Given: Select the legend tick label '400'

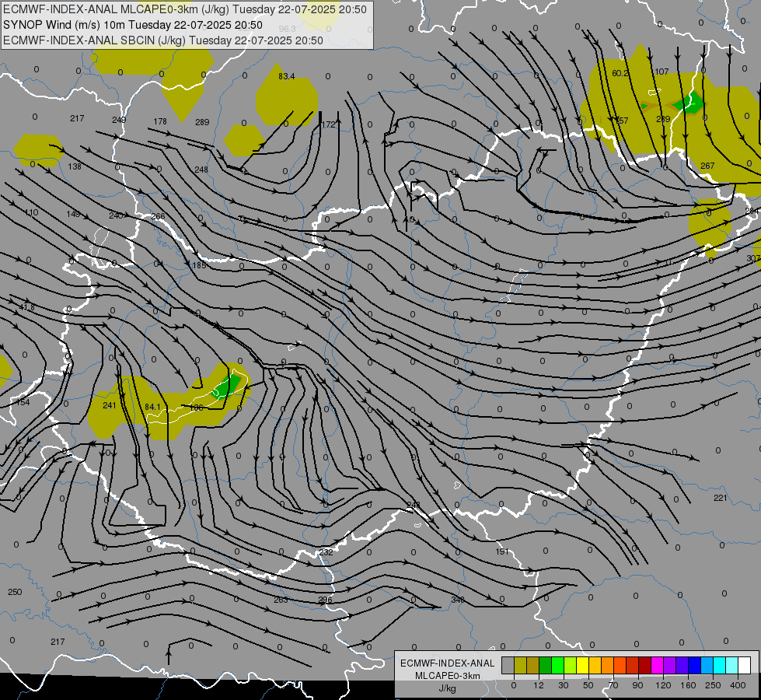Looking at the screenshot, I should pyautogui.click(x=738, y=685).
